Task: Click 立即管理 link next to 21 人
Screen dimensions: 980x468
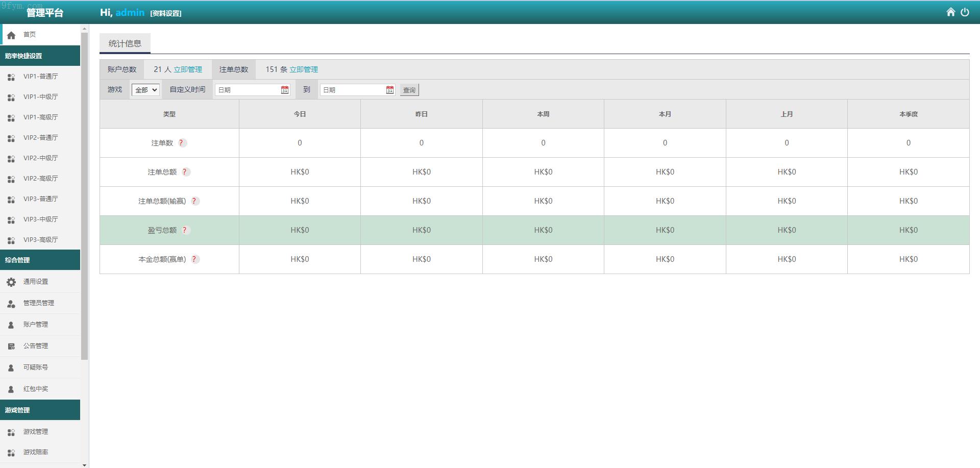Action: pos(188,69)
